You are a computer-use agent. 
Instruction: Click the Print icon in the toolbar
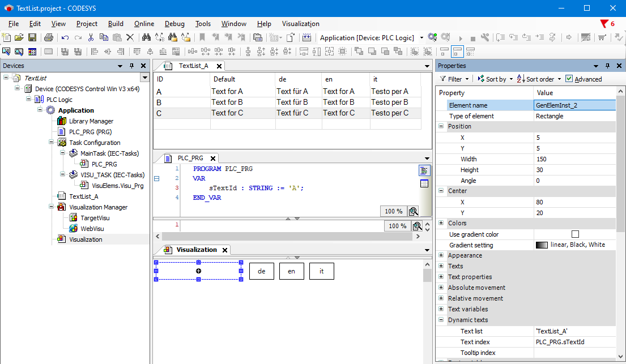click(49, 37)
